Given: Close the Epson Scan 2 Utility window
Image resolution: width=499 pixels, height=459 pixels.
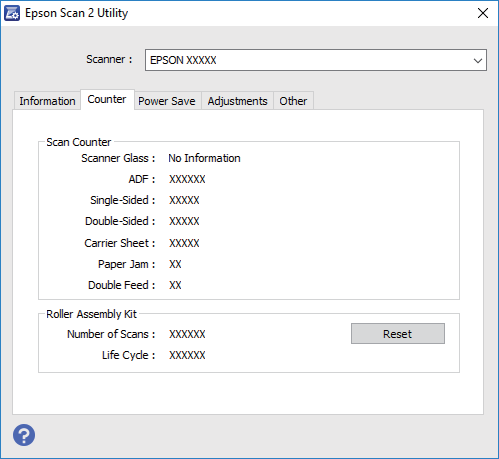Looking at the screenshot, I should [483, 13].
